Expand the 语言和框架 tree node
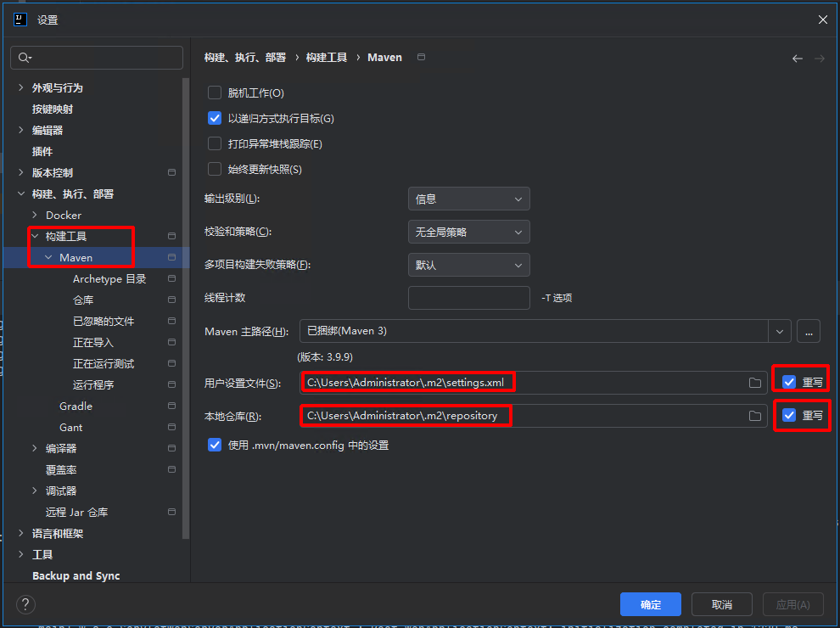Image resolution: width=840 pixels, height=628 pixels. [x=21, y=533]
